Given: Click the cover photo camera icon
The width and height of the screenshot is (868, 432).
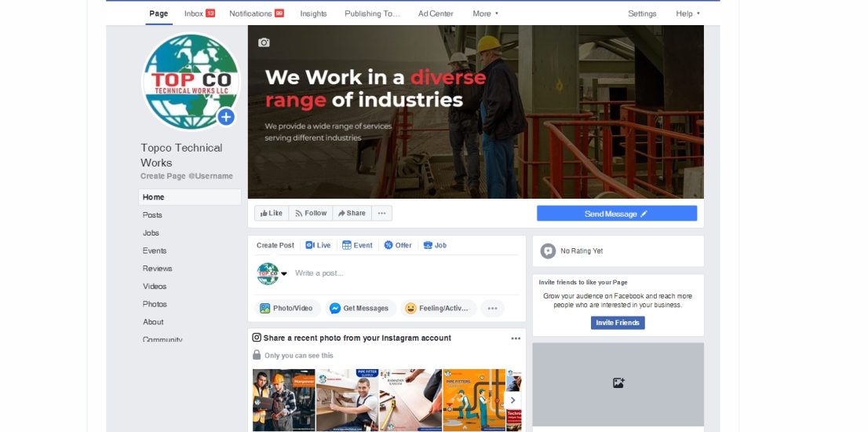Looking at the screenshot, I should point(264,42).
